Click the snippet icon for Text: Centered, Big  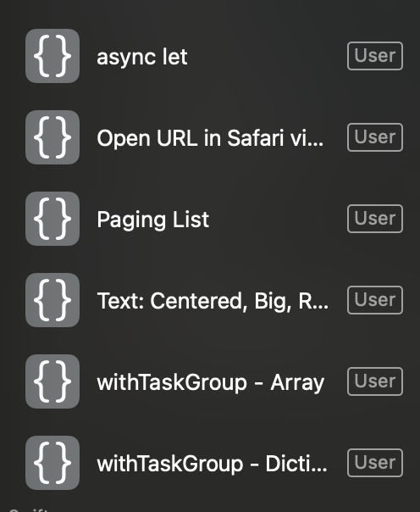(x=52, y=300)
